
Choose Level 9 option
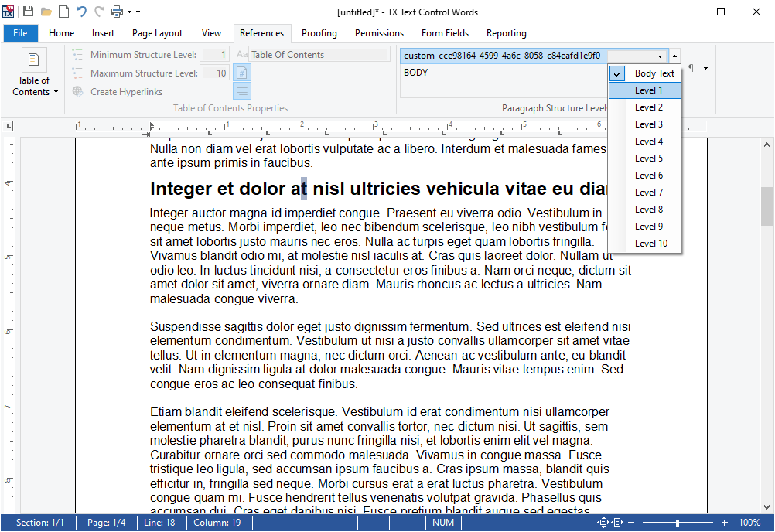pos(645,227)
